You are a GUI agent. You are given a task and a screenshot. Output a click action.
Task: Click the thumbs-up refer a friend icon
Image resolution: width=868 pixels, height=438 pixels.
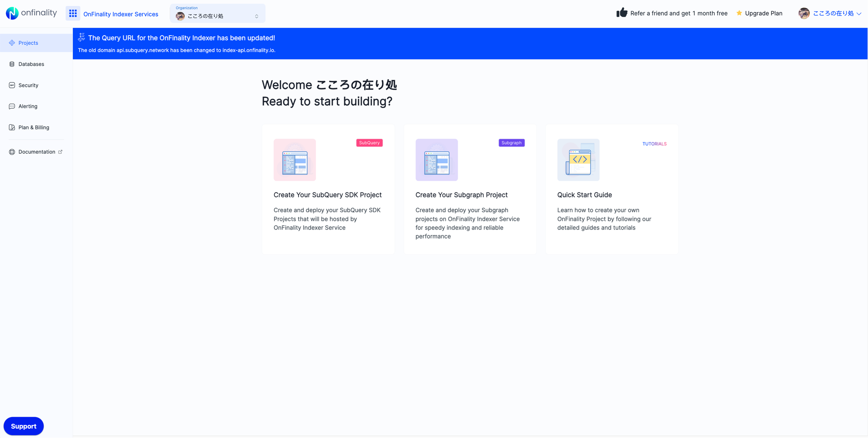tap(621, 13)
